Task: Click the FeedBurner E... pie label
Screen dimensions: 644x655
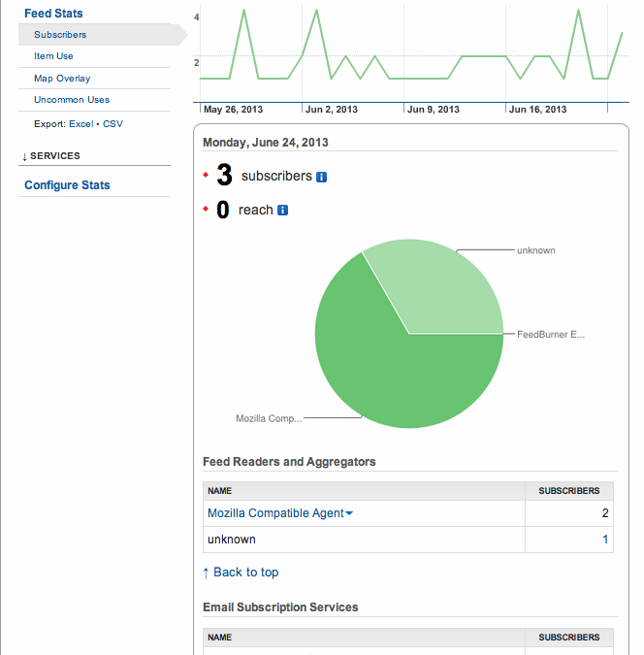Action: [551, 335]
